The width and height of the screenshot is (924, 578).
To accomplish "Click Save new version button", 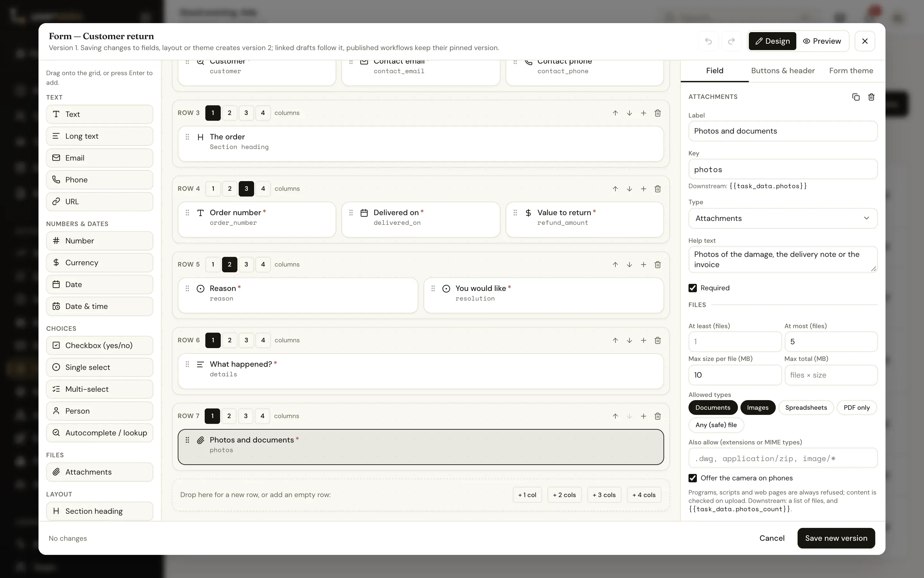I will tap(836, 538).
